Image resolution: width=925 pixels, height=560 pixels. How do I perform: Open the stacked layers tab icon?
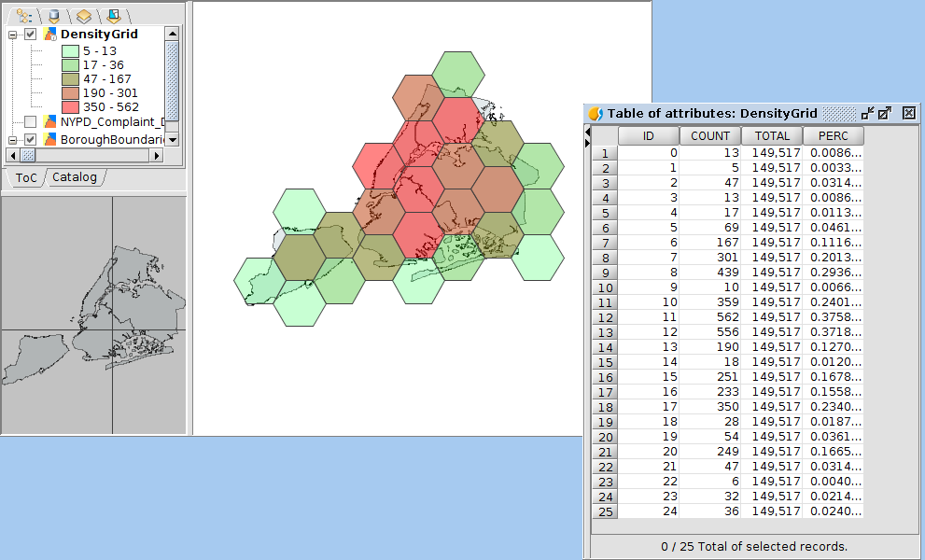pos(84,16)
